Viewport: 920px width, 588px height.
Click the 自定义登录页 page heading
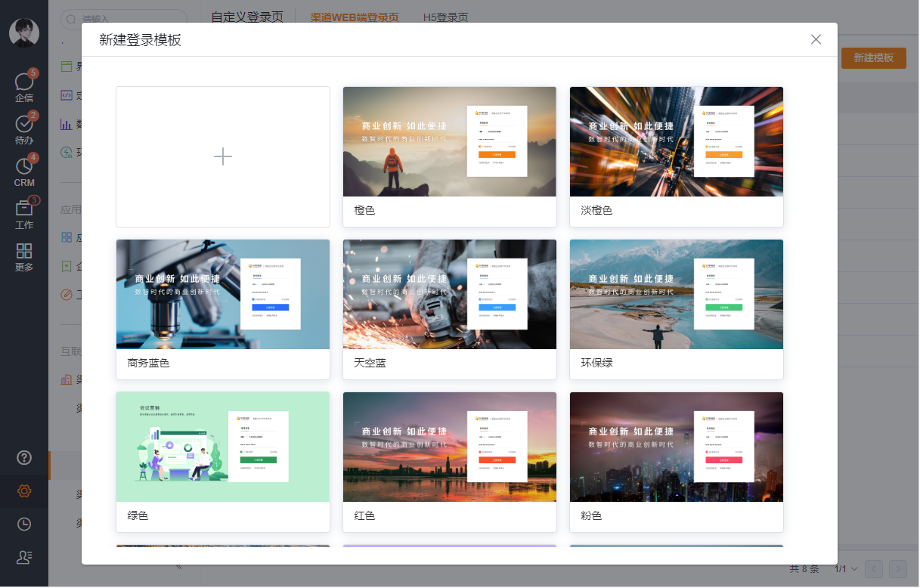pyautogui.click(x=247, y=17)
